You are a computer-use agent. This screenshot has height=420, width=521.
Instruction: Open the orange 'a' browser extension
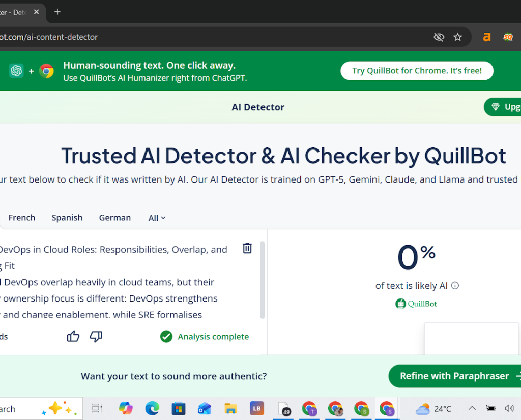(487, 37)
